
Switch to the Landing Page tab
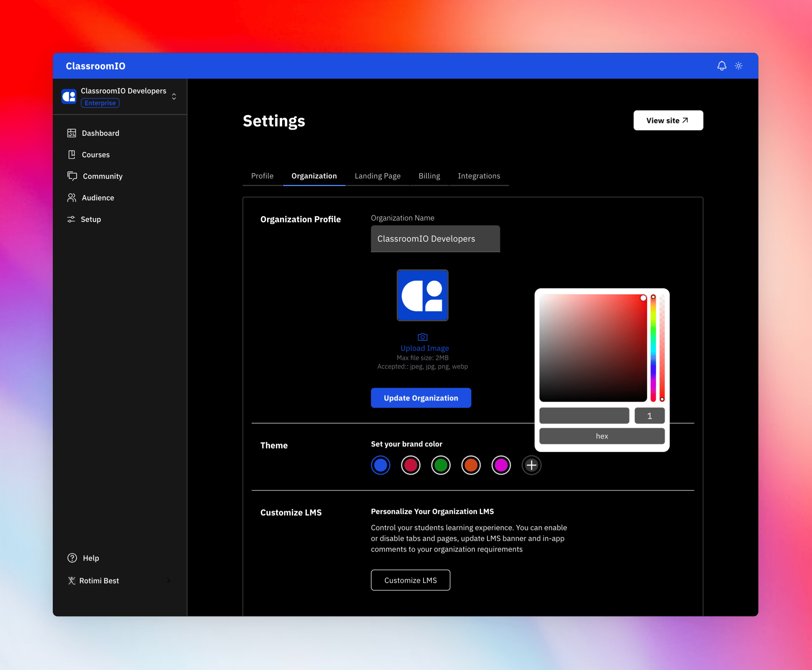coord(378,176)
